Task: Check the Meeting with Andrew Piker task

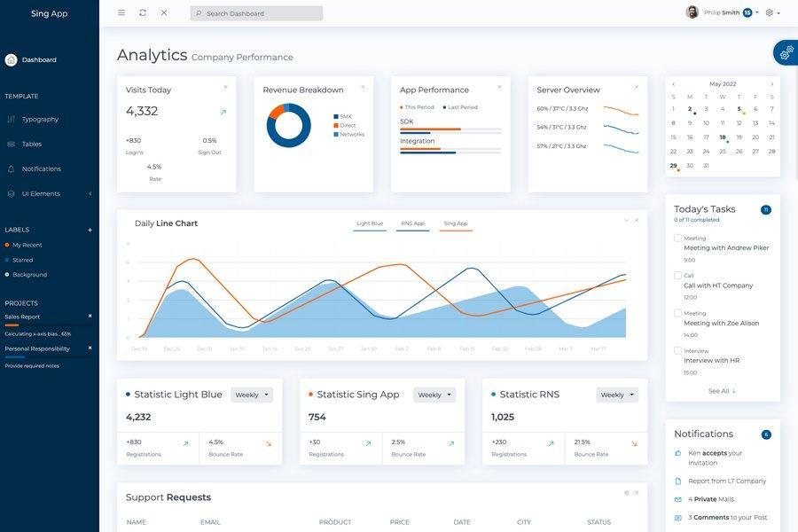Action: (x=677, y=236)
